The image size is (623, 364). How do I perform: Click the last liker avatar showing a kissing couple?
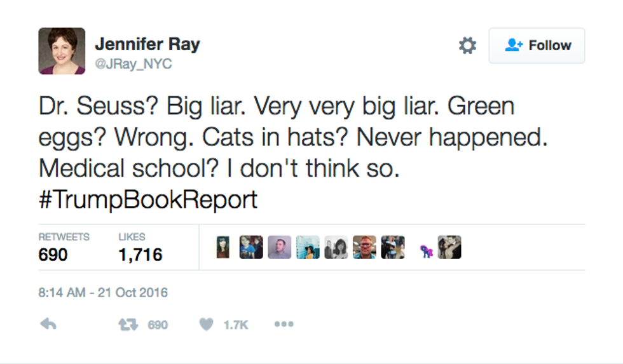(449, 247)
